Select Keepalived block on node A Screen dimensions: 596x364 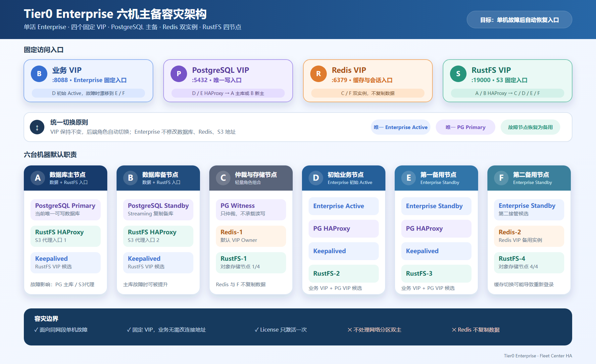click(66, 262)
